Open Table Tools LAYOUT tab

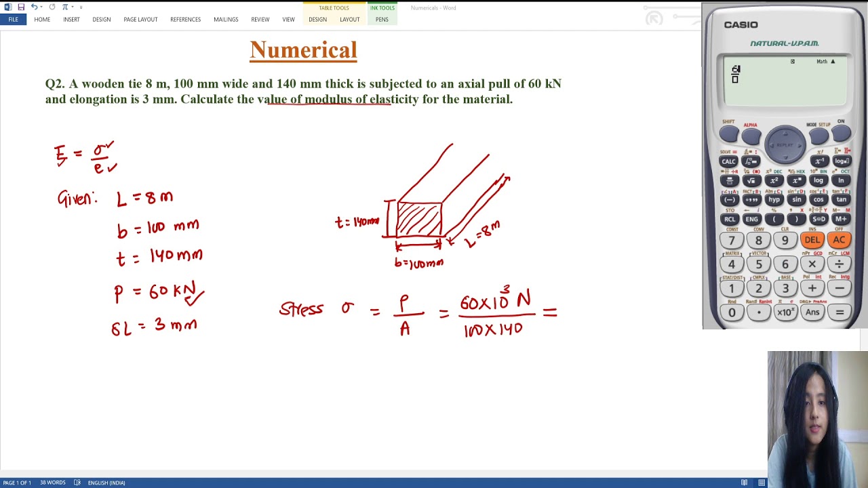tap(350, 20)
